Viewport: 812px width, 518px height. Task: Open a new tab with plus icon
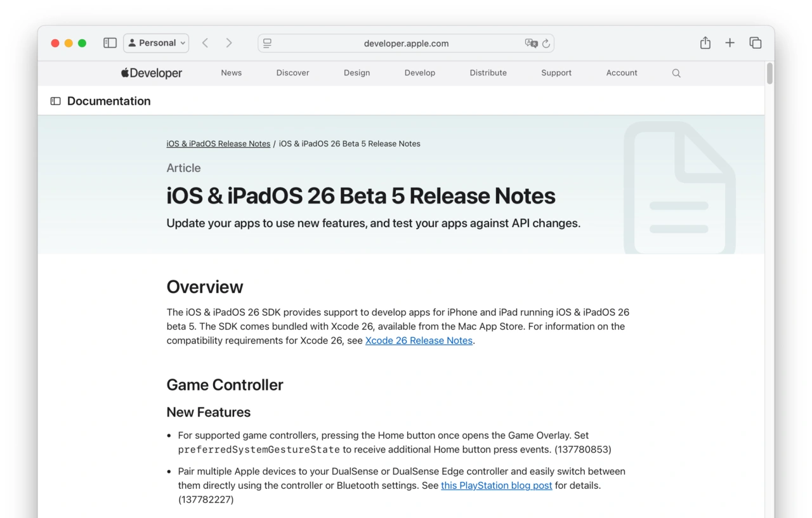point(730,43)
